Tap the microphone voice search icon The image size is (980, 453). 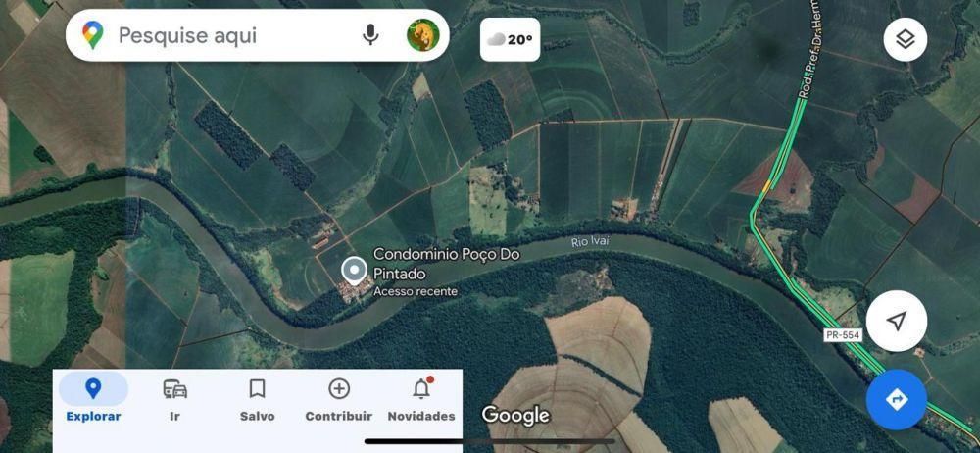[370, 35]
